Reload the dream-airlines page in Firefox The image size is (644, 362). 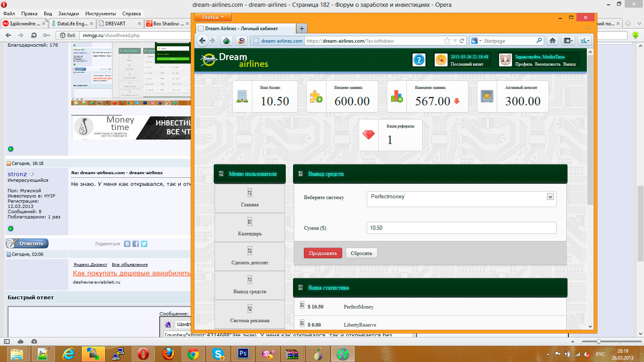click(x=462, y=41)
